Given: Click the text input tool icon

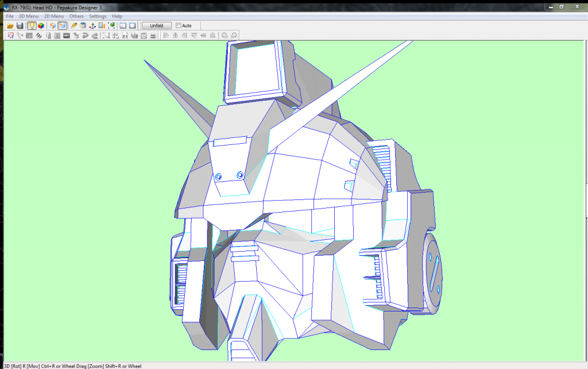Looking at the screenshot, I should coord(57,36).
